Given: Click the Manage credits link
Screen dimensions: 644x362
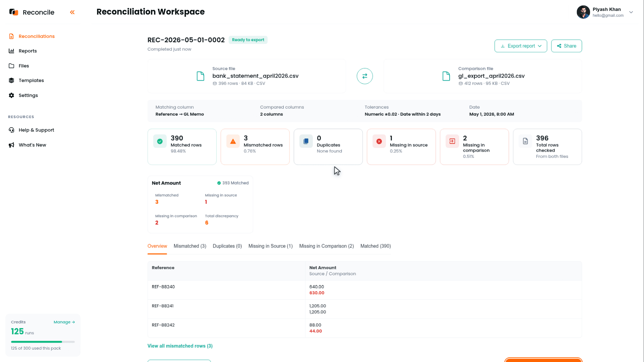Looking at the screenshot, I should click(x=64, y=322).
